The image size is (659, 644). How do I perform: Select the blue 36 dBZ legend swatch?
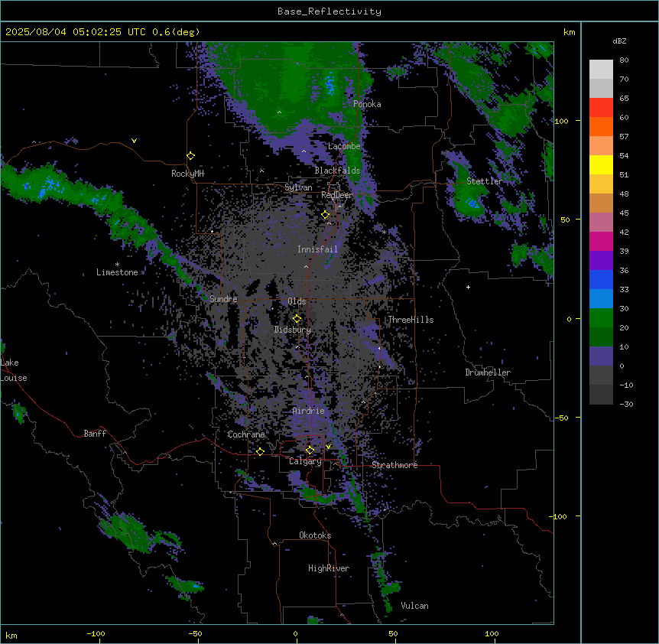tap(601, 279)
